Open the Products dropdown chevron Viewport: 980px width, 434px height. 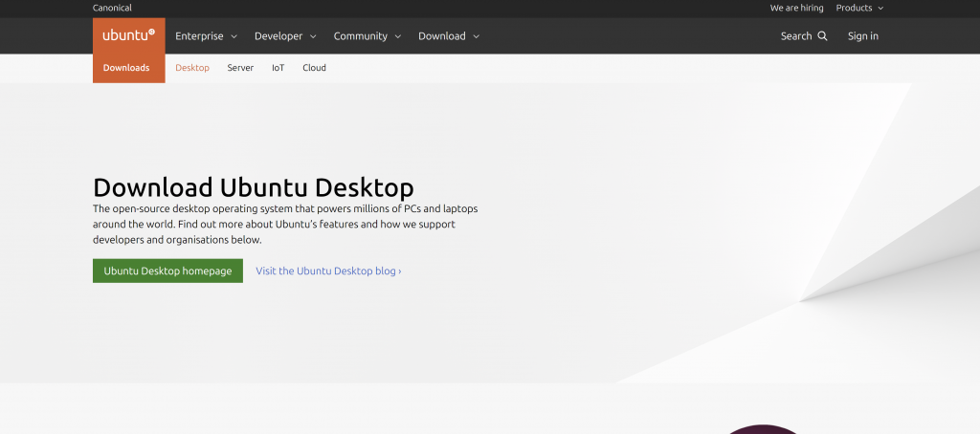[x=880, y=8]
